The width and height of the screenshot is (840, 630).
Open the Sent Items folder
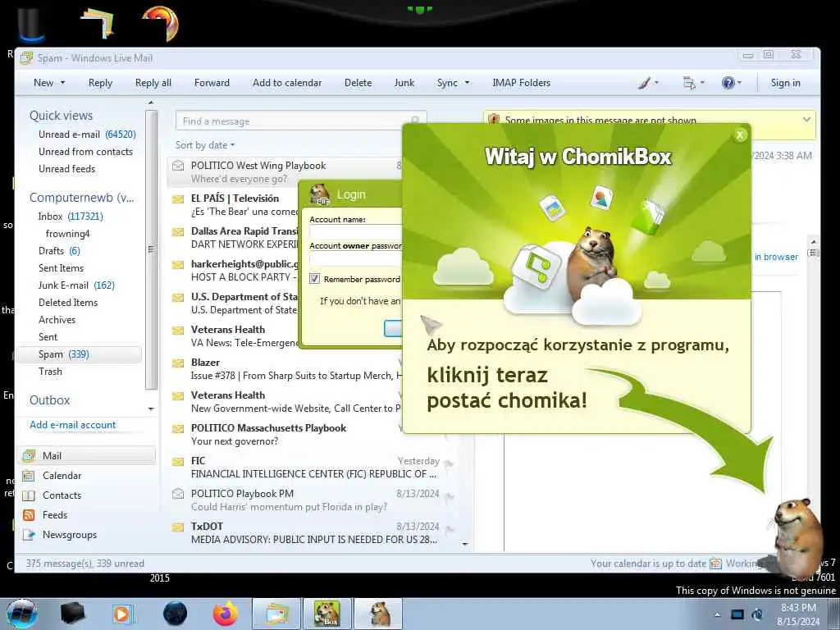[x=61, y=268]
